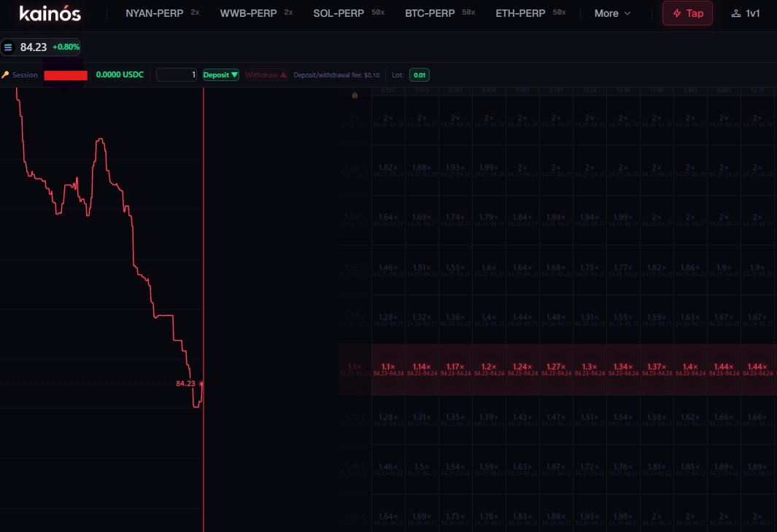Select the 1.2× cell in highlighted row
Image resolution: width=777 pixels, height=532 pixels.
489,369
